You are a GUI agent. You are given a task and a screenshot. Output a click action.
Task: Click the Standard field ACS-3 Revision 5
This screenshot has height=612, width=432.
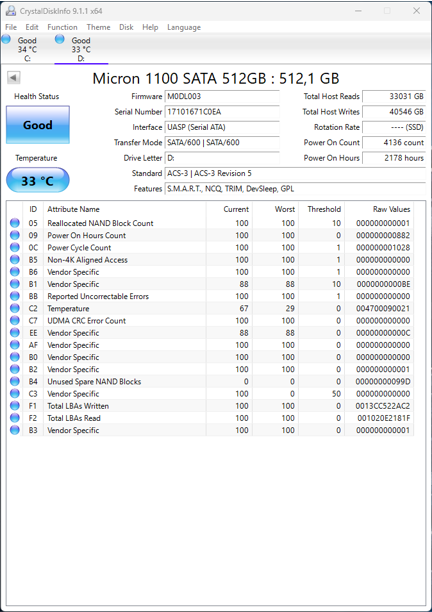tap(295, 173)
